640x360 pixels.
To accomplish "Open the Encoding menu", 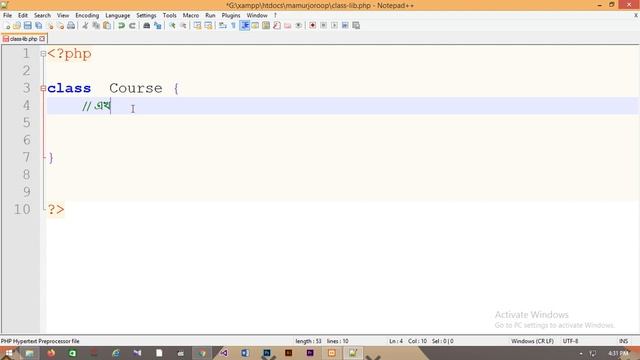I will click(87, 16).
